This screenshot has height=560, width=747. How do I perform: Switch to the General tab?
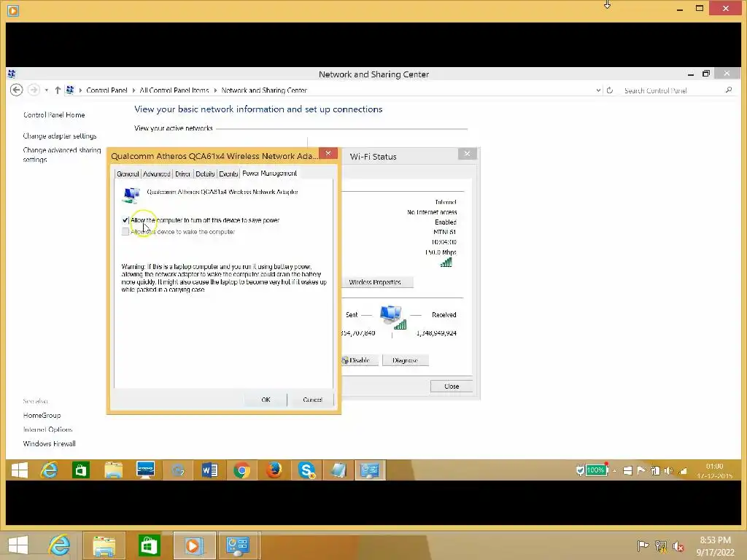[128, 174]
